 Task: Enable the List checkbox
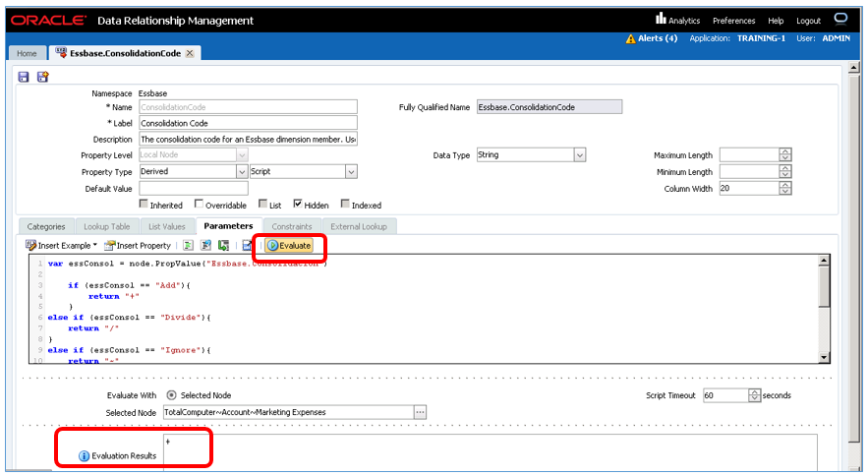pos(262,204)
